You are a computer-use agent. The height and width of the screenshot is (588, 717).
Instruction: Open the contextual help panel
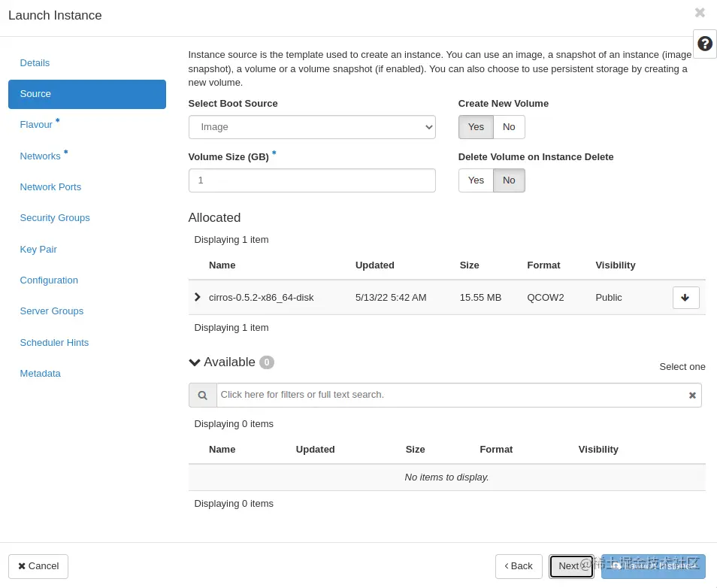[704, 44]
